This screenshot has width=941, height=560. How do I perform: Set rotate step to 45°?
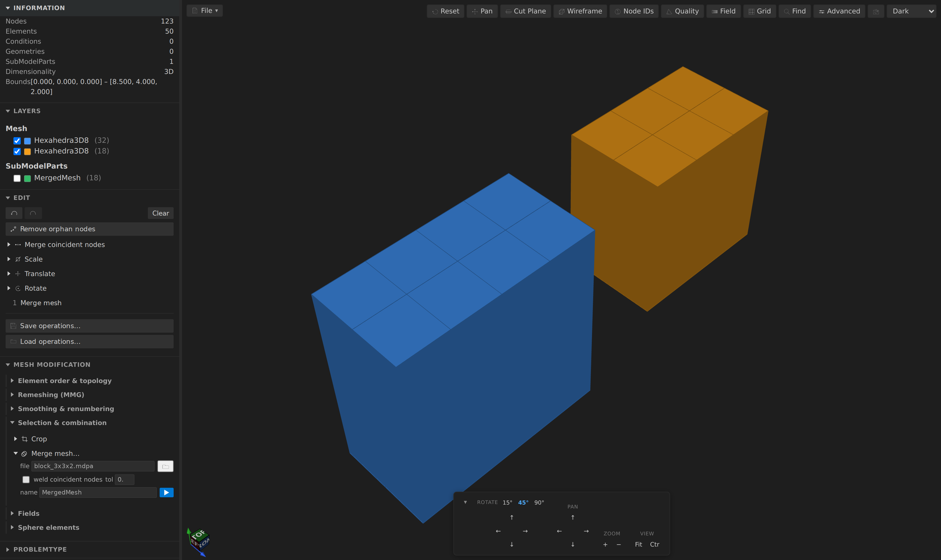pyautogui.click(x=523, y=503)
